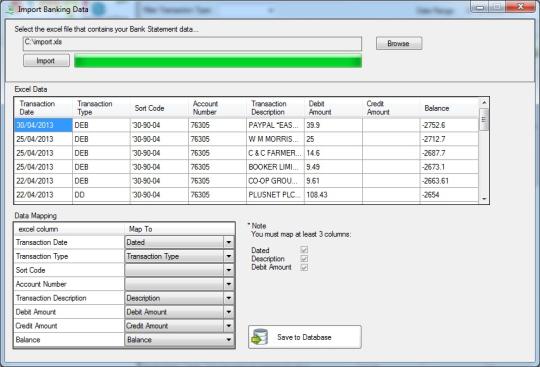Click the Transaction Type column header in the Excel grid
Image resolution: width=540 pixels, height=367 pixels.
click(101, 108)
